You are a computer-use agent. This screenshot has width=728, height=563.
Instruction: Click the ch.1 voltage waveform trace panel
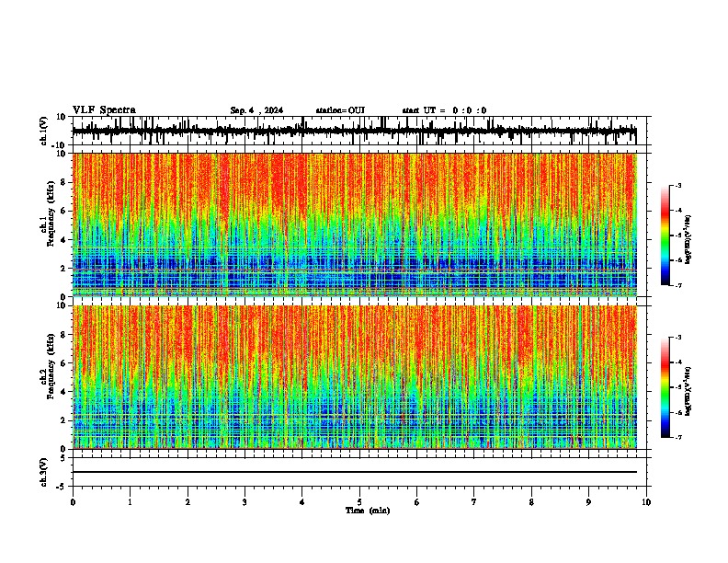coord(359,131)
